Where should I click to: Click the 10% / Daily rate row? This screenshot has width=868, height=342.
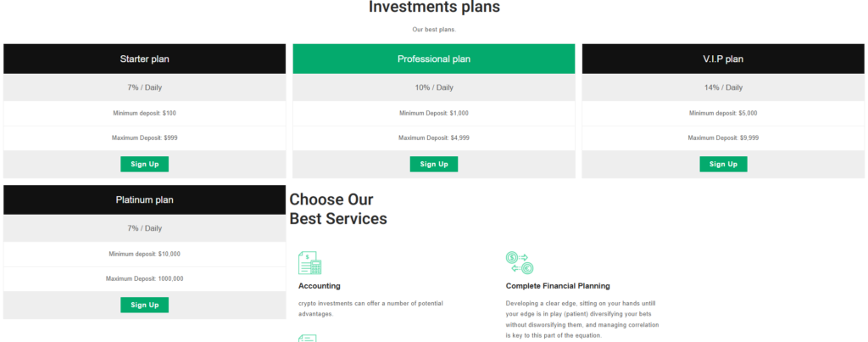[x=433, y=87]
